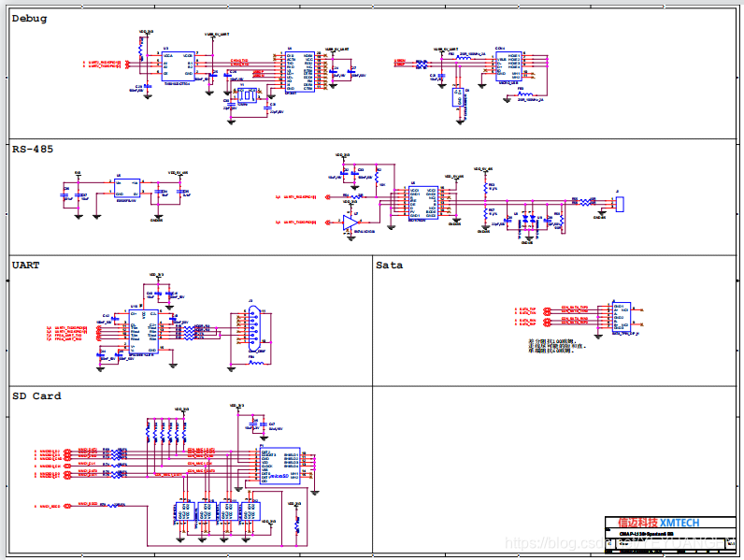This screenshot has width=744, height=560.
Task: Select the RS-485 output connector at right
Action: [x=620, y=202]
